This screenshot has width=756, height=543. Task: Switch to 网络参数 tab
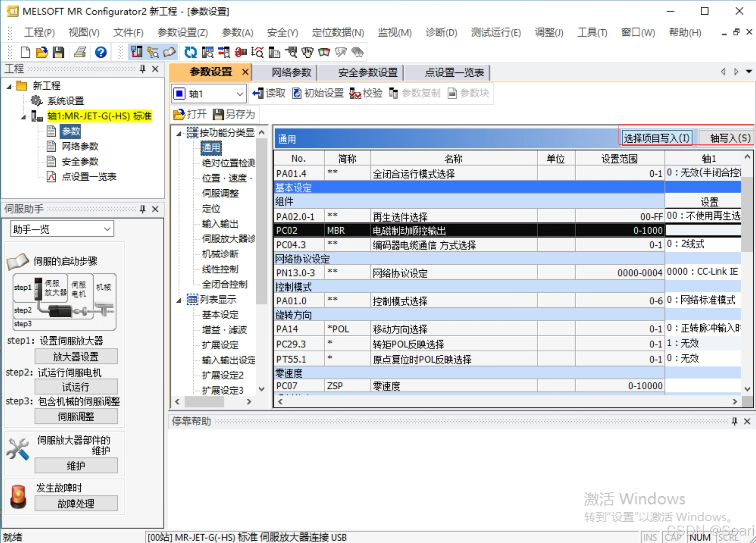[x=292, y=72]
